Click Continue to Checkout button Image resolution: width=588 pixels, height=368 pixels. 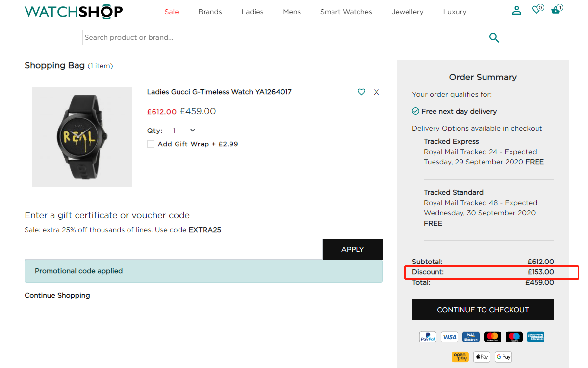(x=483, y=310)
